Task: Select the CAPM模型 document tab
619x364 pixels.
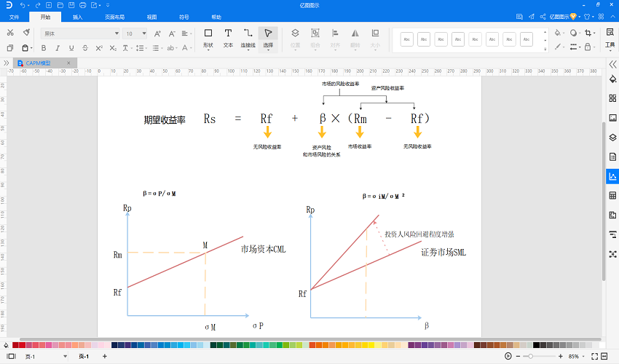Action: pyautogui.click(x=44, y=63)
